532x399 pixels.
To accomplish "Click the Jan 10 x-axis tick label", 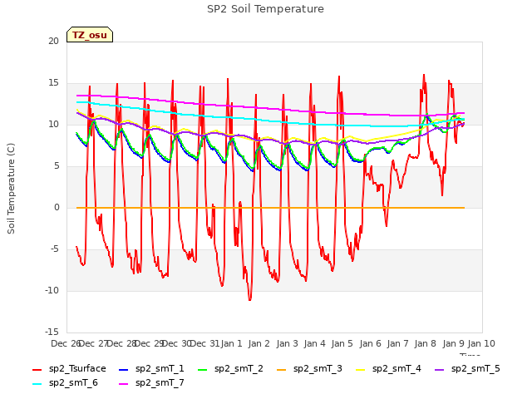I will coord(481,343).
